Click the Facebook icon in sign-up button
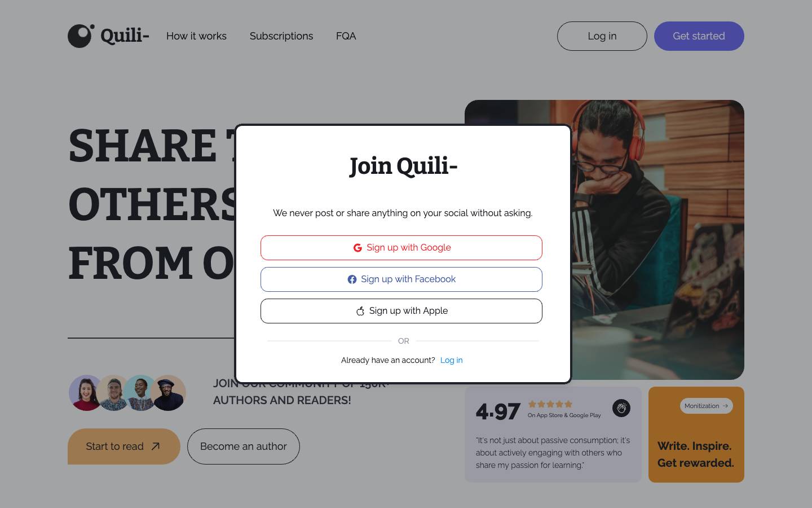 tap(352, 279)
